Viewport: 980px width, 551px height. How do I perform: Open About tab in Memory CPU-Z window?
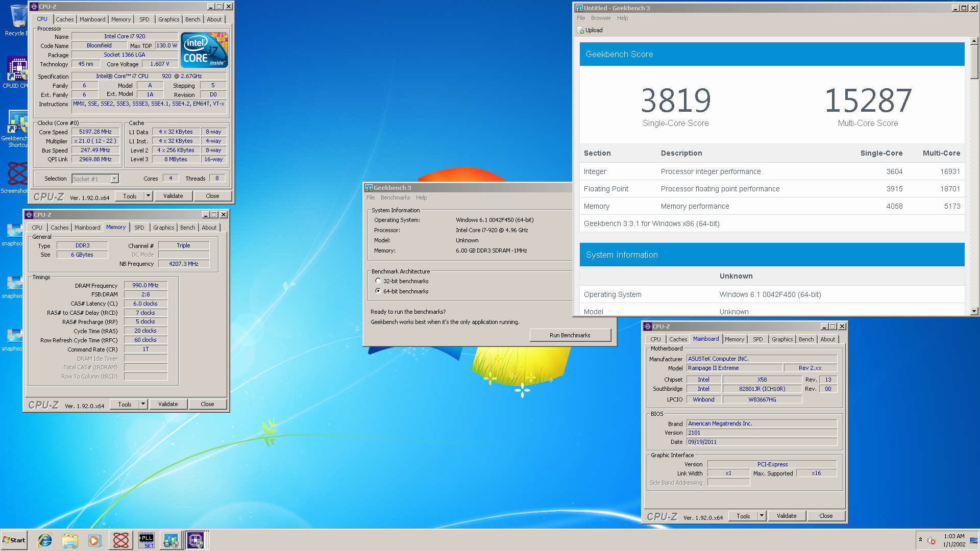tap(209, 228)
